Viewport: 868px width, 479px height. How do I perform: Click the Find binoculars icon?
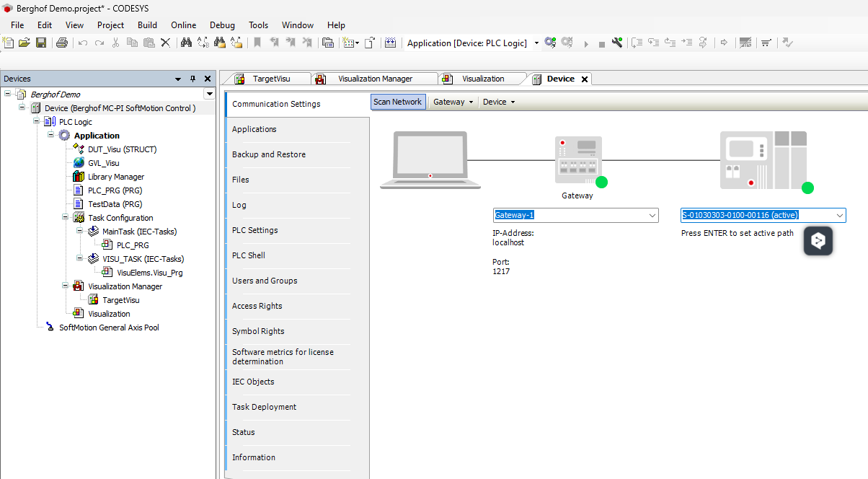pyautogui.click(x=186, y=43)
